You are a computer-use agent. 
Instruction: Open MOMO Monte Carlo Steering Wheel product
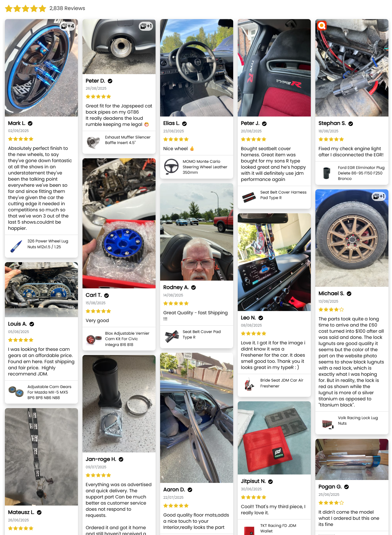[197, 167]
